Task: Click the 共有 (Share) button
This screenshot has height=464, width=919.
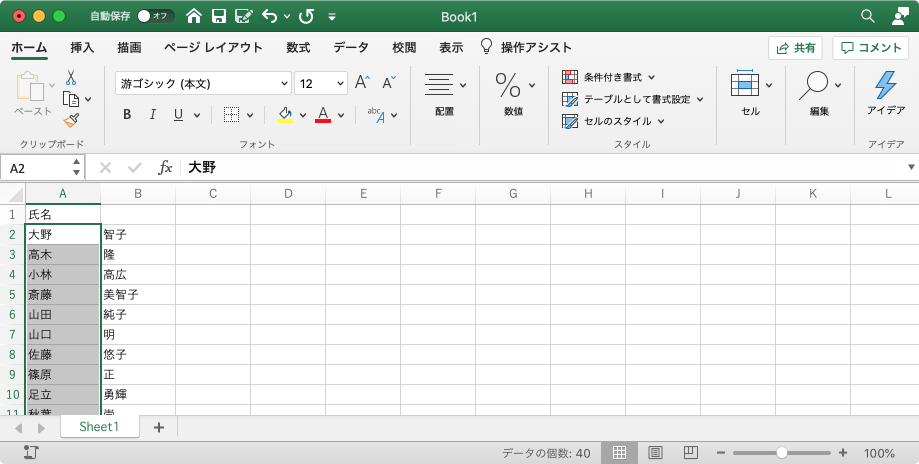Action: 795,48
